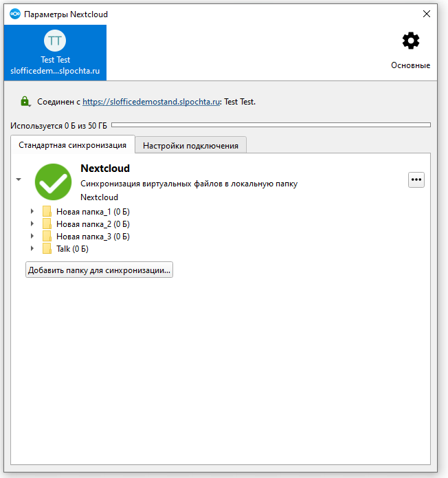Close the Параметры Nextcloud window
Image resolution: width=448 pixels, height=478 pixels.
[x=427, y=14]
